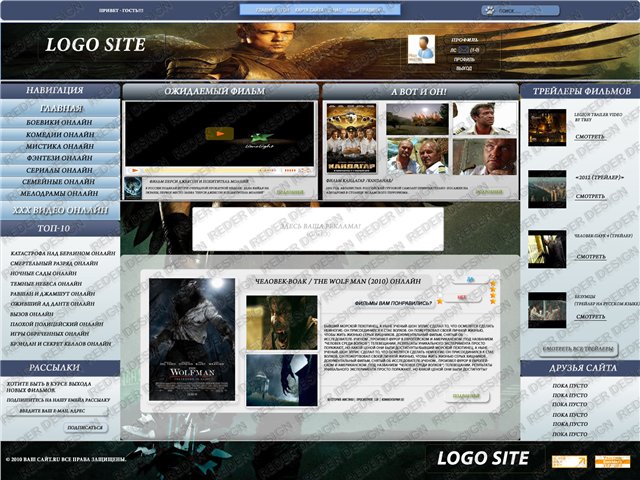Click ПОДРОБНЕЙ in the Wolf Man article
This screenshot has height=480, width=640.
[466, 396]
